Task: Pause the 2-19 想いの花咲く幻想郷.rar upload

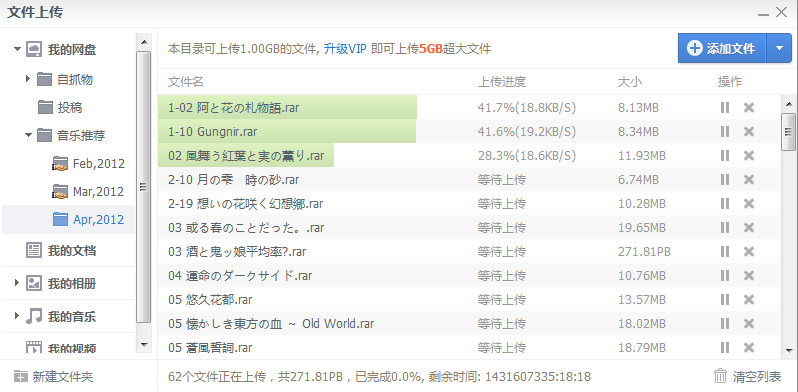Action: tap(725, 204)
